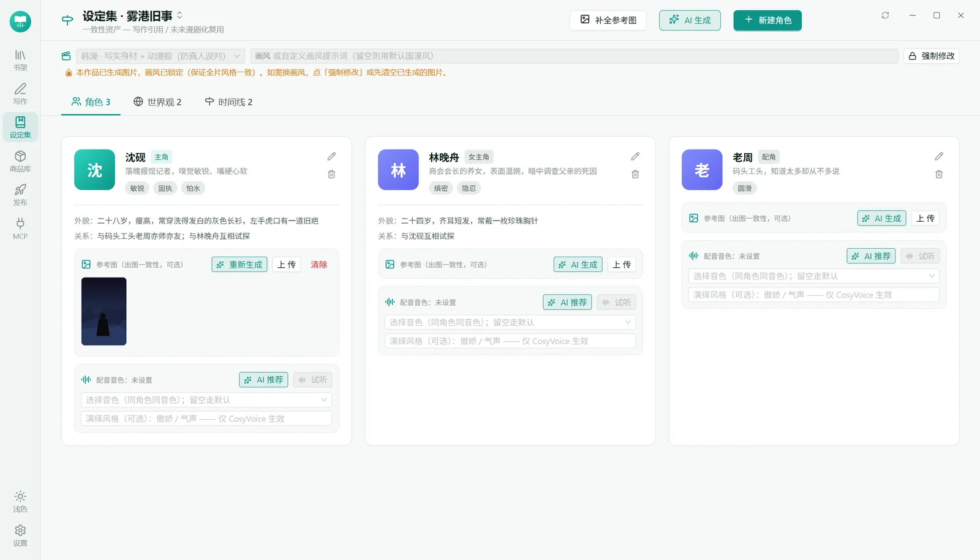Click 清除 to clear 沈砚's reference image
The image size is (980, 560).
[319, 265]
